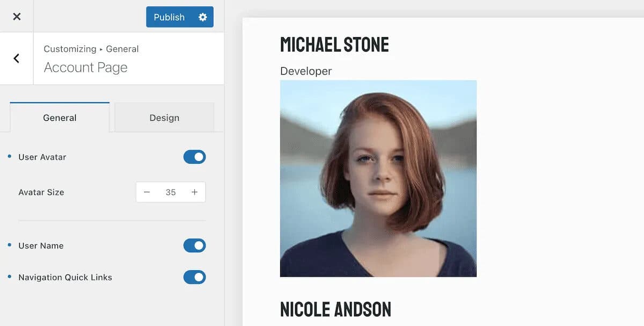The width and height of the screenshot is (644, 326).
Task: Click the Avatar Size value field
Action: pos(171,192)
